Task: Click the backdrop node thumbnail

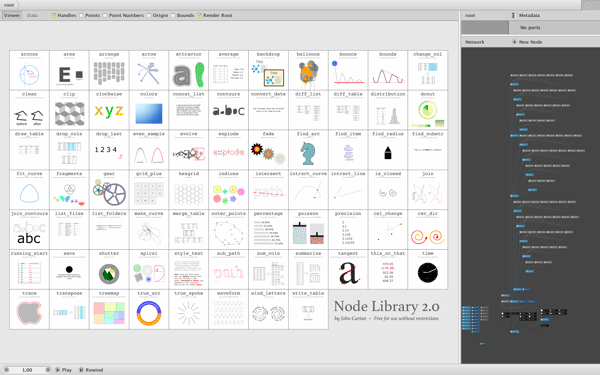Action: (x=268, y=70)
